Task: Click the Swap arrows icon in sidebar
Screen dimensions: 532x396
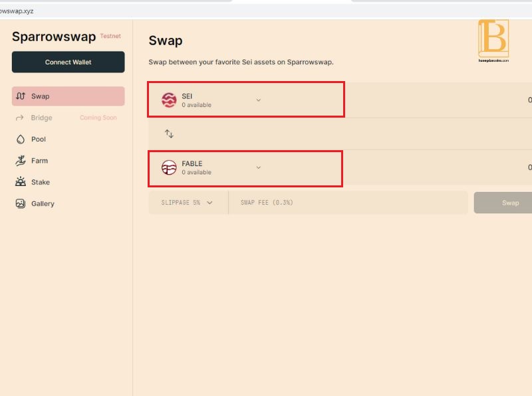Action: point(21,96)
